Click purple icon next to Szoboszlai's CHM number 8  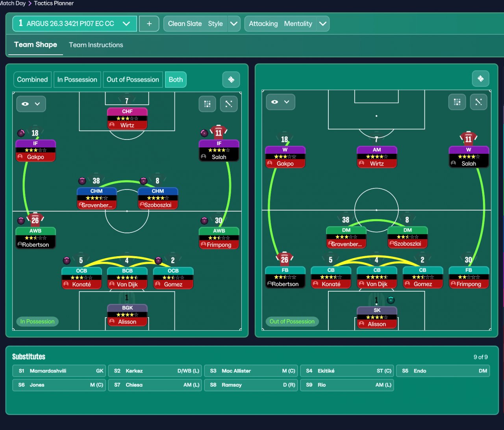tap(144, 181)
